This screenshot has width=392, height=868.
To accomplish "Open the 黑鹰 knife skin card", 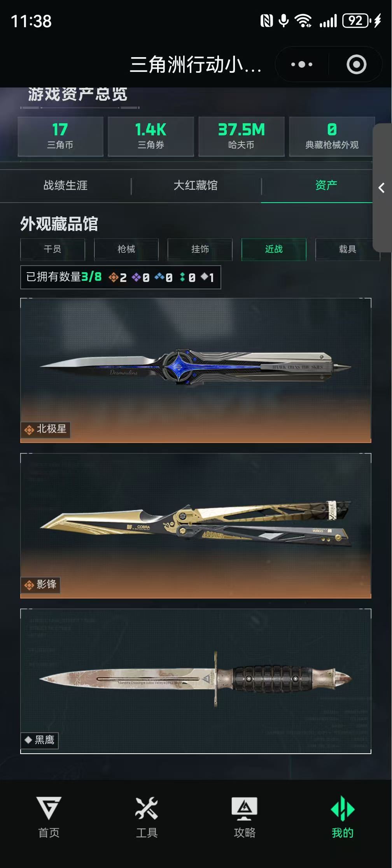I will point(196,681).
